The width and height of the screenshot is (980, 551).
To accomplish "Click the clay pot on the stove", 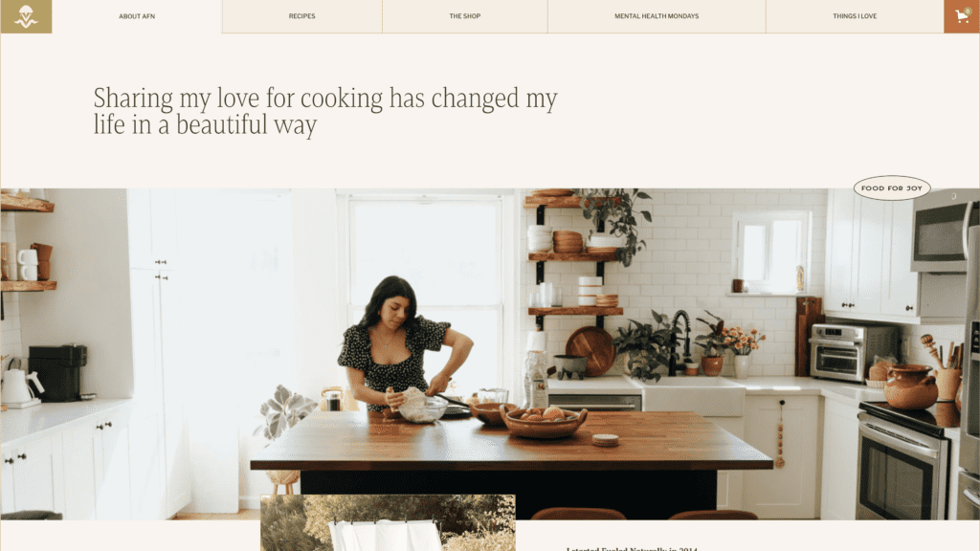I will coord(911,386).
